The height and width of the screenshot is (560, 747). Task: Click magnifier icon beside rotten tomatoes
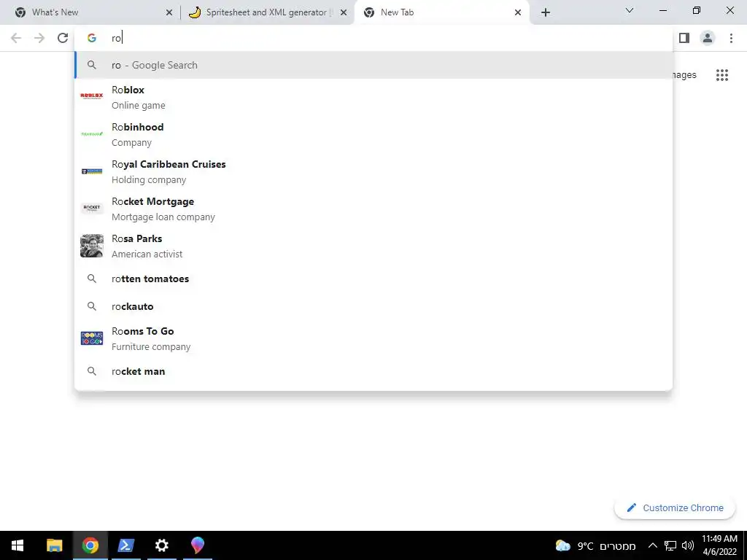tap(92, 279)
